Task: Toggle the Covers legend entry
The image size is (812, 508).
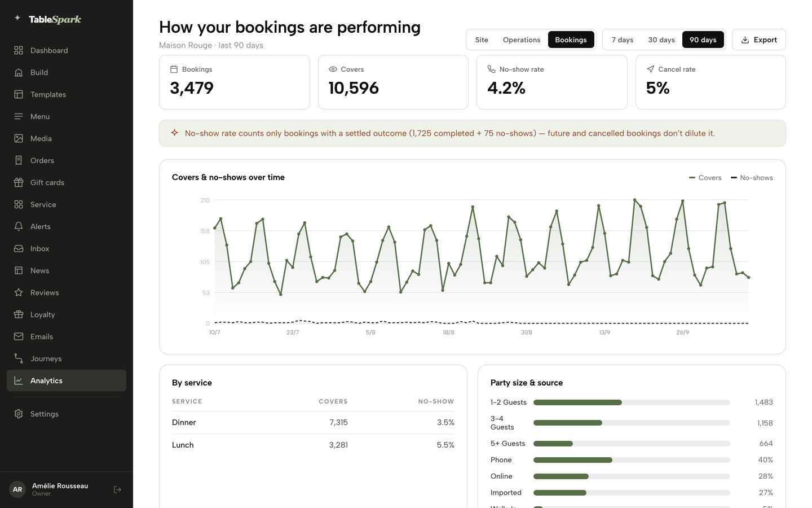Action: tap(705, 177)
